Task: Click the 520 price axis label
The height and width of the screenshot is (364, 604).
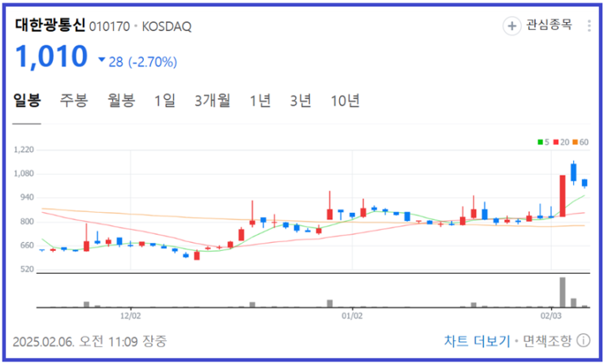Action: (27, 269)
